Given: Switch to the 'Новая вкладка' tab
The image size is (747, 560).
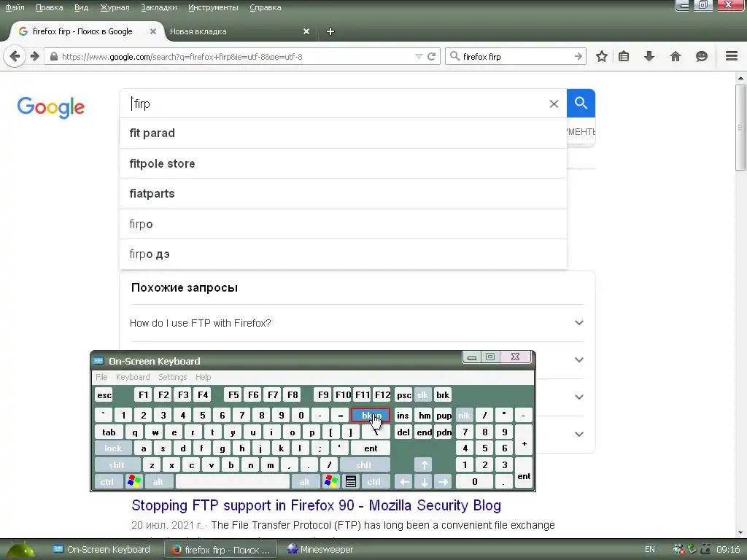Looking at the screenshot, I should (x=239, y=31).
